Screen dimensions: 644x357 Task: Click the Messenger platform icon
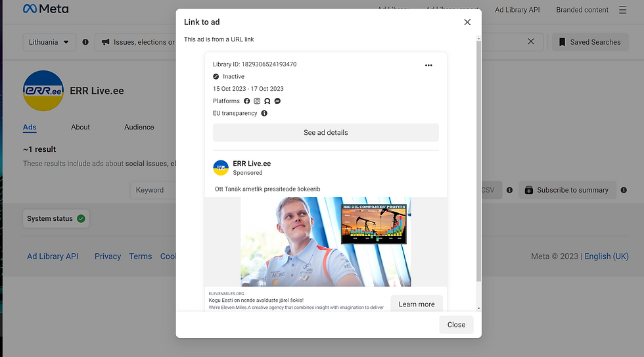tap(277, 101)
